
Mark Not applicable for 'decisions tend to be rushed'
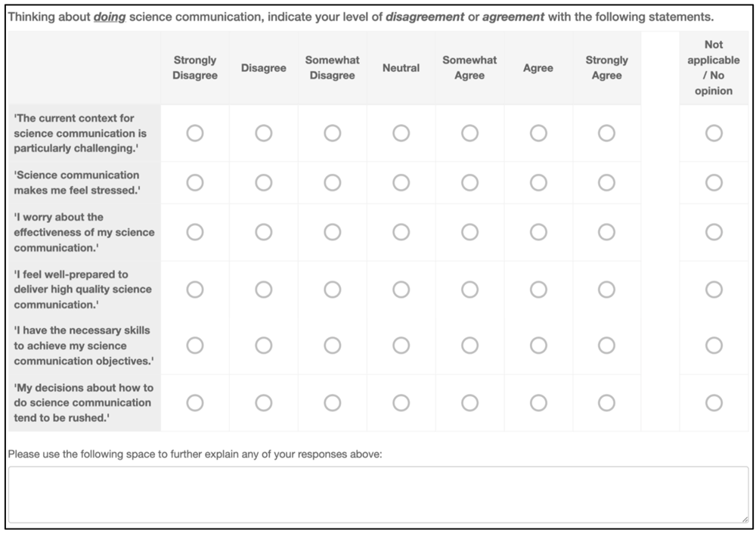pyautogui.click(x=714, y=403)
